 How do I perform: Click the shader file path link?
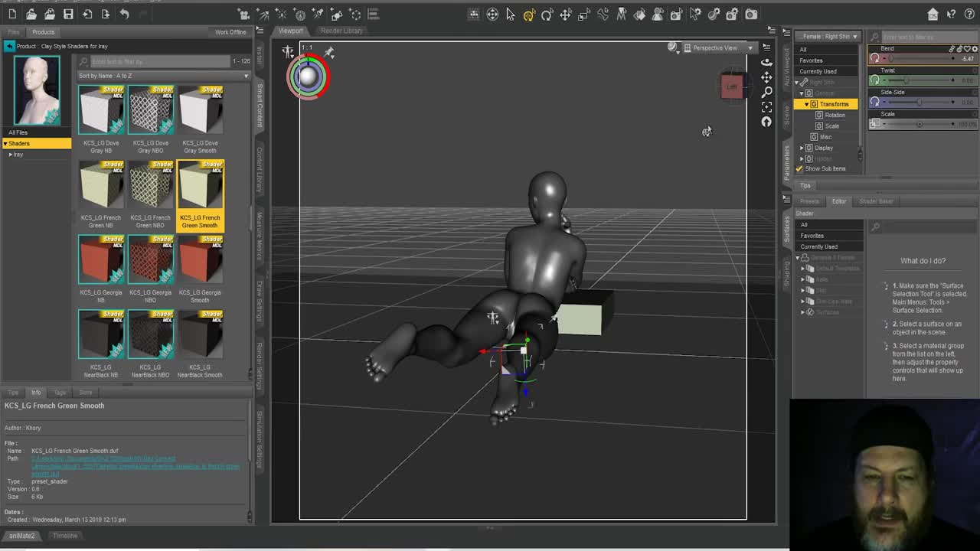click(x=135, y=466)
